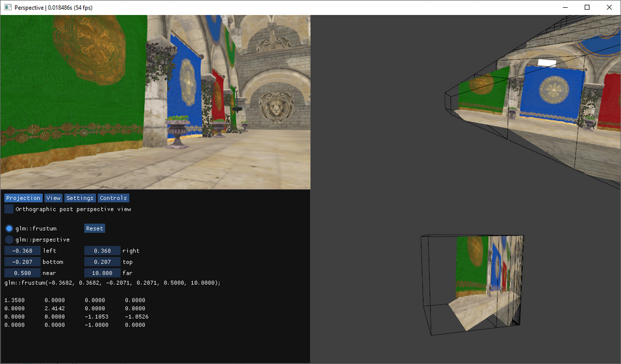Click the left value field

[23, 250]
